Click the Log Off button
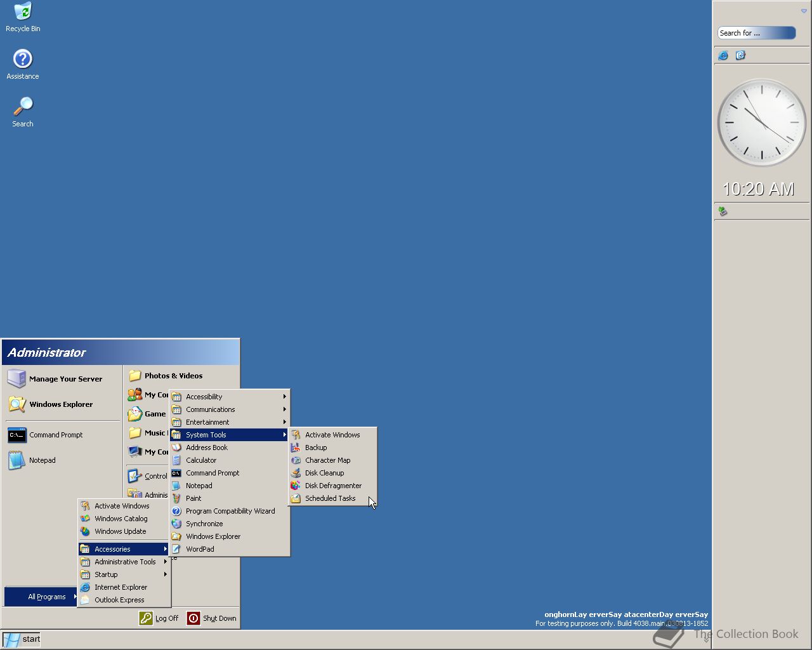 (159, 618)
